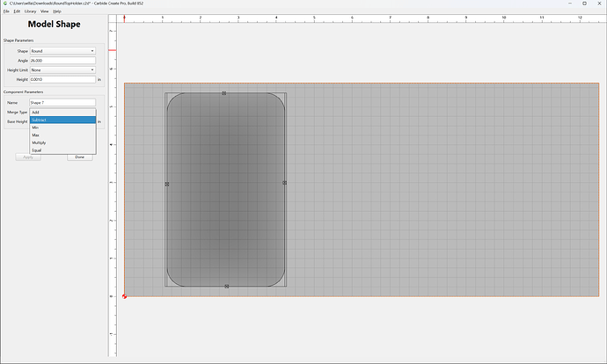Open the Edit menu
Viewport: 607px width, 364px height.
point(17,11)
